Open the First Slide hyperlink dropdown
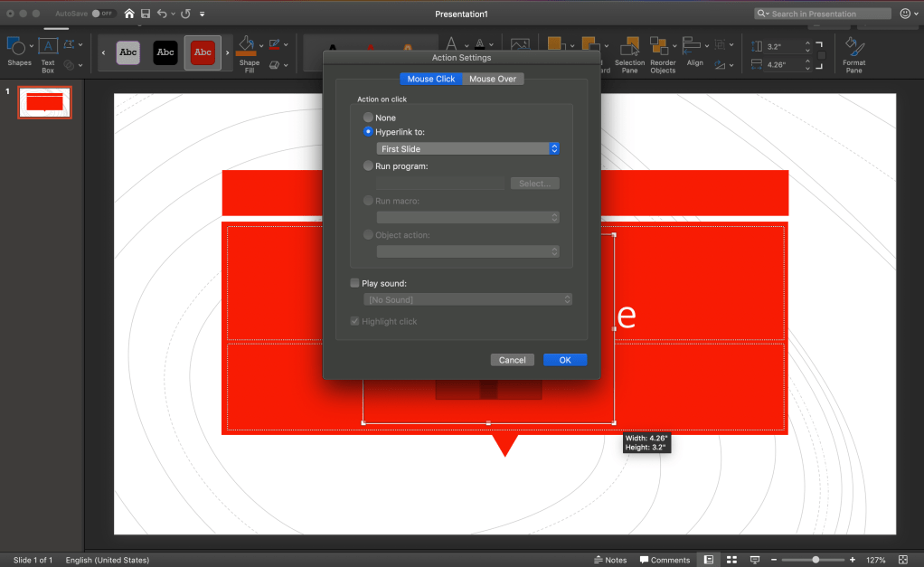 click(x=468, y=148)
